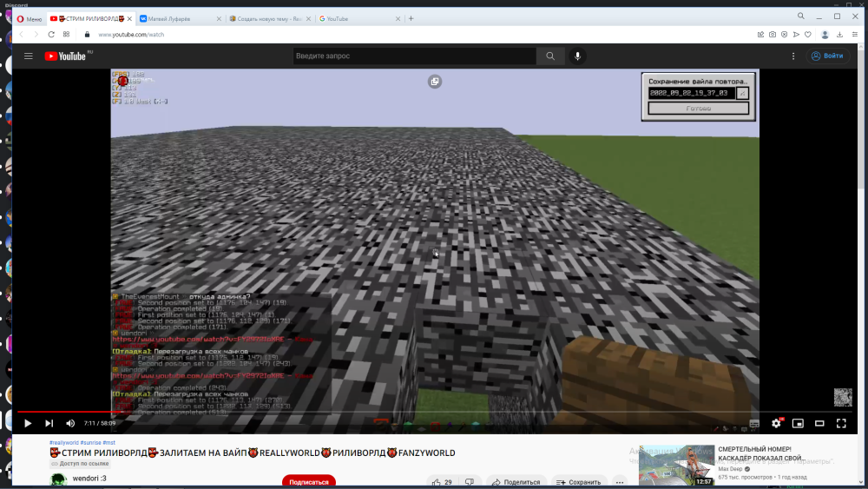Screen dimensions: 868x489
Task: Enable miniplayer mode
Action: point(798,423)
